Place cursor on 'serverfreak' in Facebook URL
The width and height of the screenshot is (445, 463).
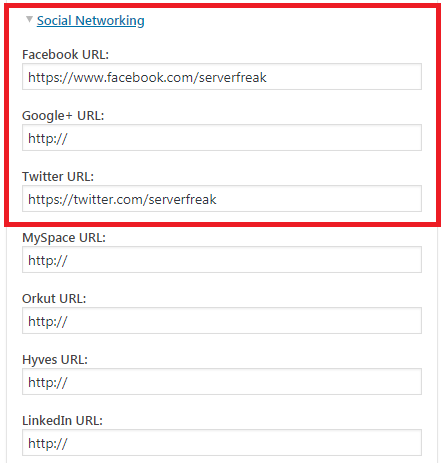click(x=232, y=77)
